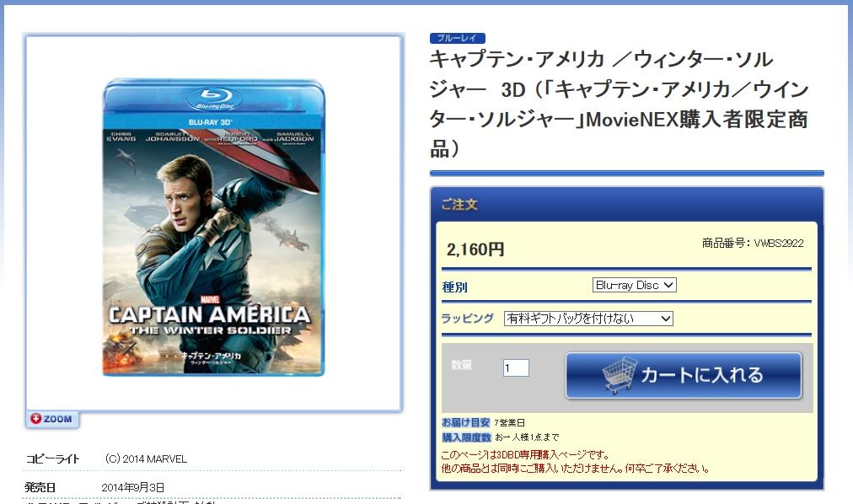Click the お届け目安 label
The height and width of the screenshot is (504, 853).
point(465,422)
